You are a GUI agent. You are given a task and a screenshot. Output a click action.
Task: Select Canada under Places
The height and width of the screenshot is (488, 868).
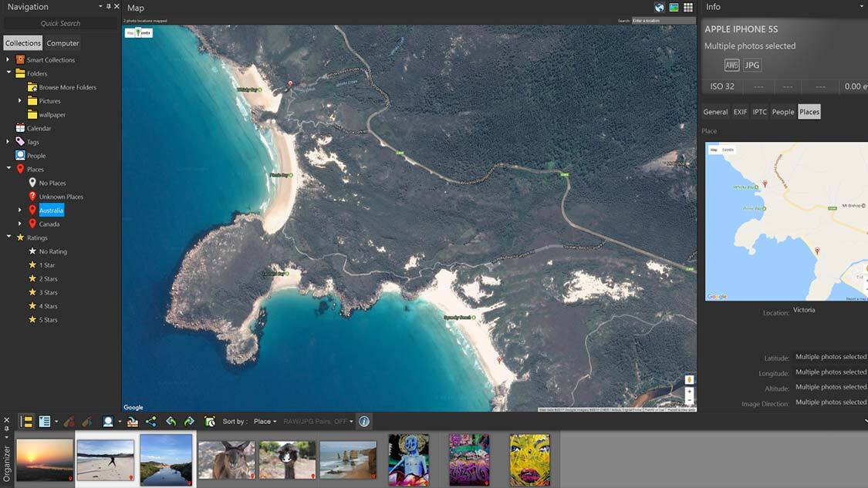(x=49, y=224)
